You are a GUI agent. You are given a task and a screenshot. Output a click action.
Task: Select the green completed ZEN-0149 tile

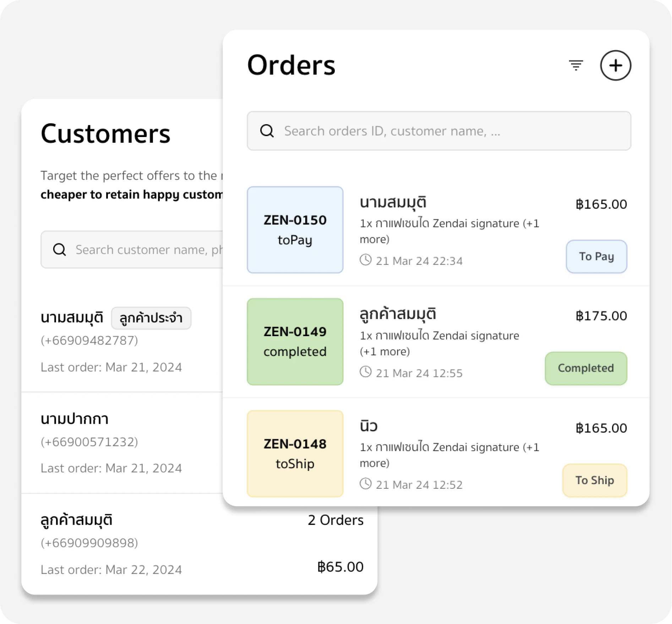(x=295, y=341)
